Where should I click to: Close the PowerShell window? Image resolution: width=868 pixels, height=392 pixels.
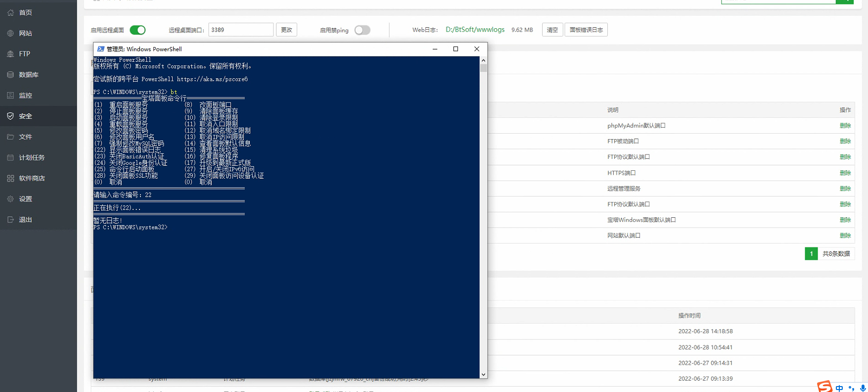(x=477, y=49)
